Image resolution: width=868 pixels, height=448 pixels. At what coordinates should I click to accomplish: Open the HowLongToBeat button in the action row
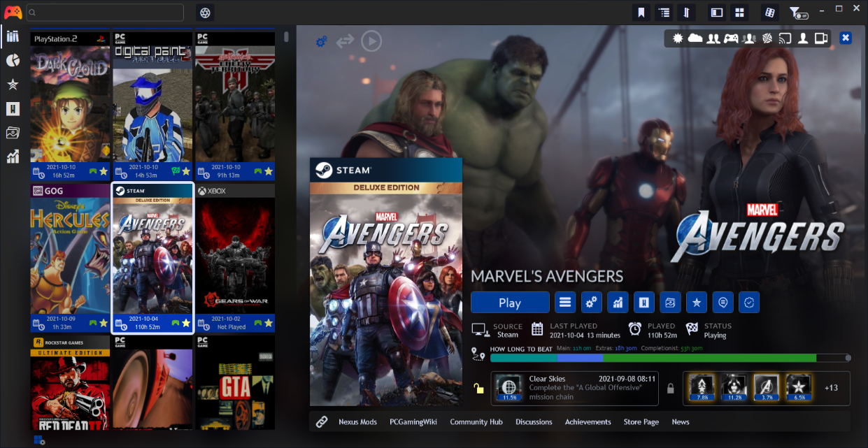point(644,303)
